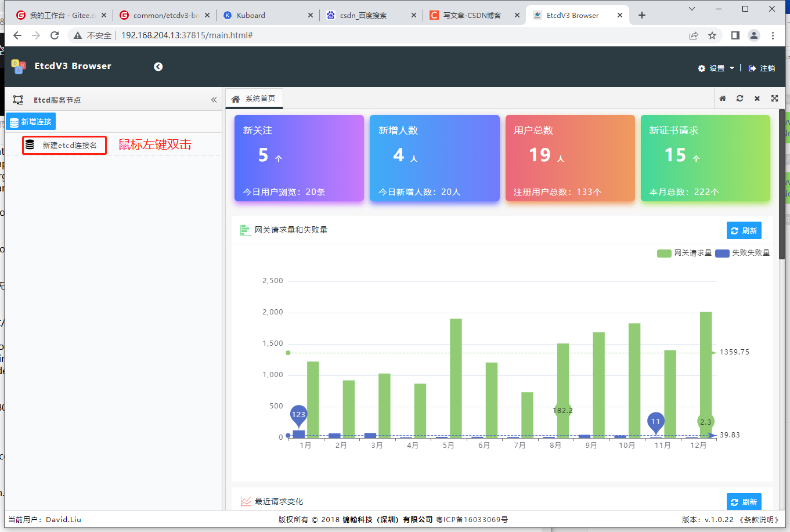Click 今日用户浏览：20条 text
The height and width of the screenshot is (532, 790).
[x=284, y=192]
